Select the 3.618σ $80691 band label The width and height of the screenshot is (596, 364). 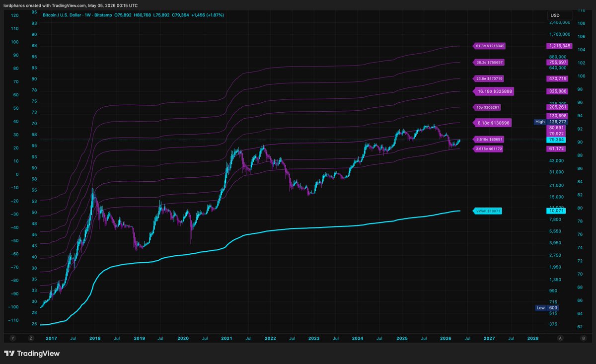point(489,139)
